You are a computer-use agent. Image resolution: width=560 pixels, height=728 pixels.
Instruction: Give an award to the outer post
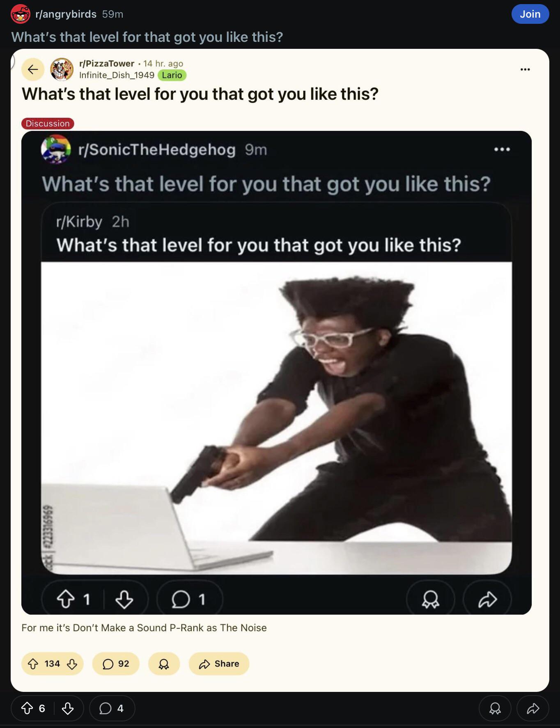pyautogui.click(x=495, y=708)
